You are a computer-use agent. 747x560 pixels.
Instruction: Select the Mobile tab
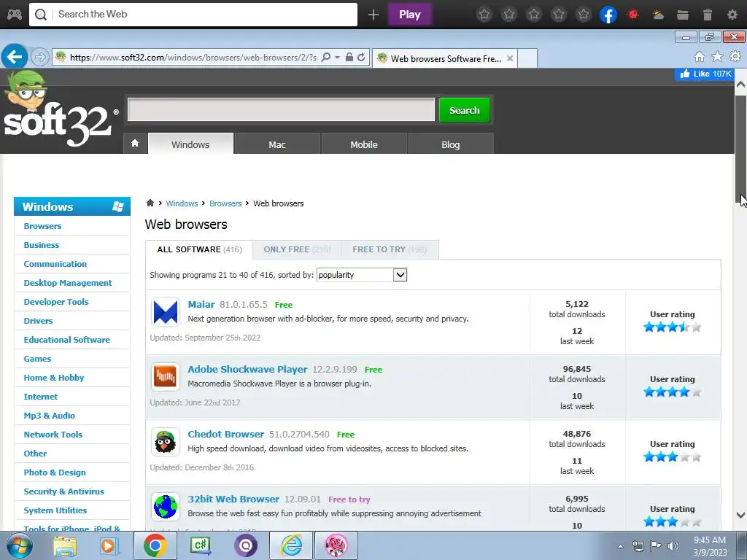364,144
